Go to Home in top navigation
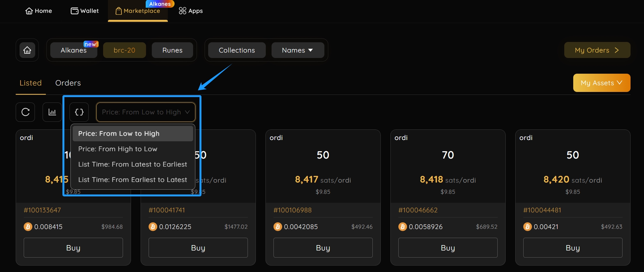Screen dimensions: 644x272 38,11
